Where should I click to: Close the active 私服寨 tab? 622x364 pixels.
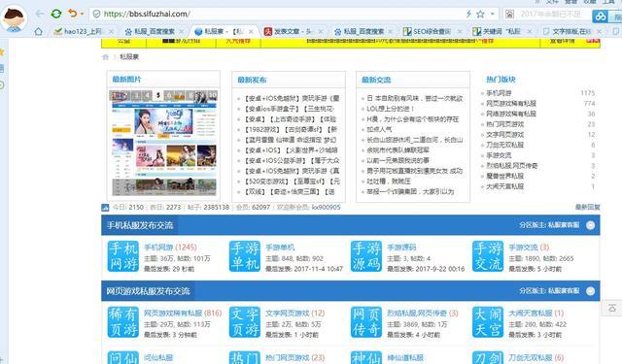pyautogui.click(x=251, y=31)
